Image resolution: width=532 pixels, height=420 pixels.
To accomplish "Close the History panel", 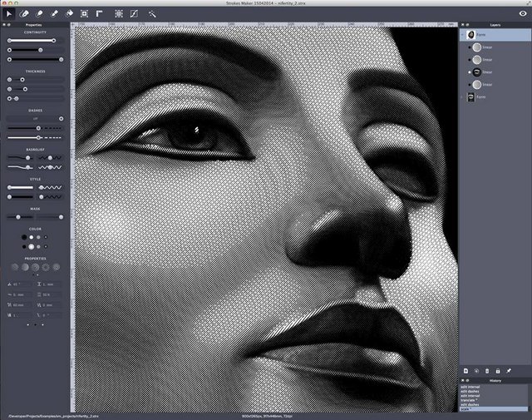I will tap(462, 381).
